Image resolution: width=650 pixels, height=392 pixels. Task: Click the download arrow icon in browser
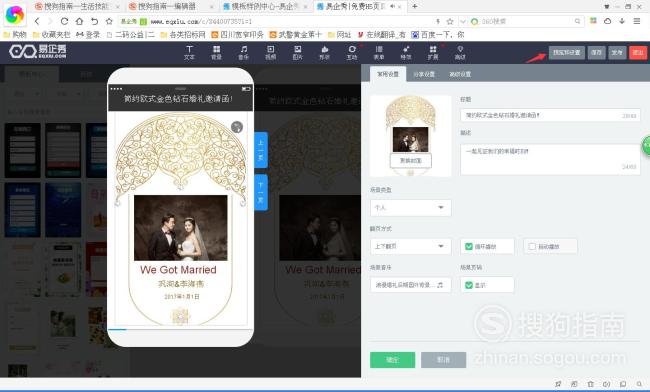[x=622, y=21]
